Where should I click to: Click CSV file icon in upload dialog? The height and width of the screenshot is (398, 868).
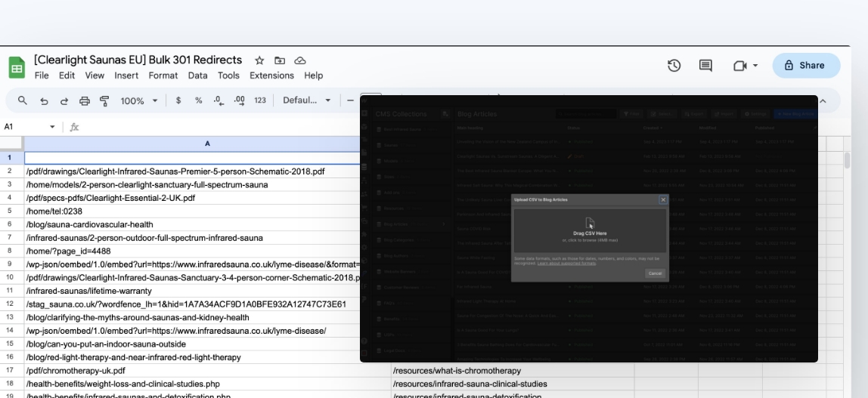[590, 223]
